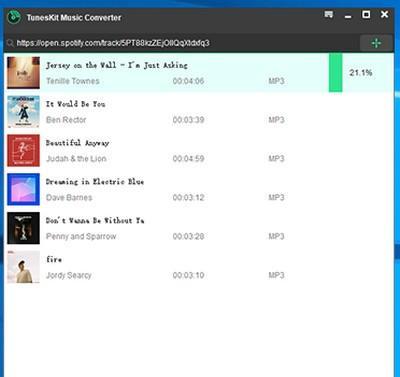Open the menu icon in title bar

click(329, 14)
